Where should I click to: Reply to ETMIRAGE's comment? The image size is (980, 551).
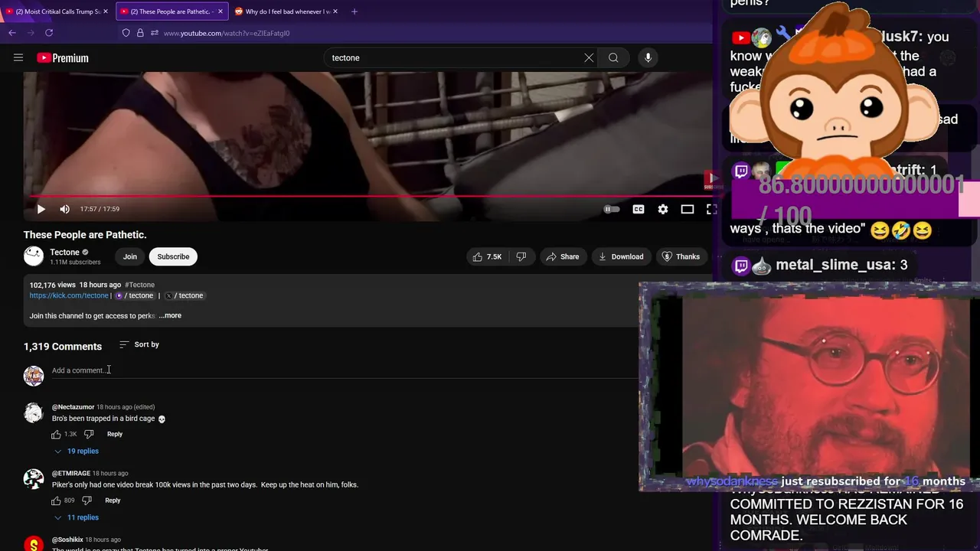pyautogui.click(x=113, y=500)
